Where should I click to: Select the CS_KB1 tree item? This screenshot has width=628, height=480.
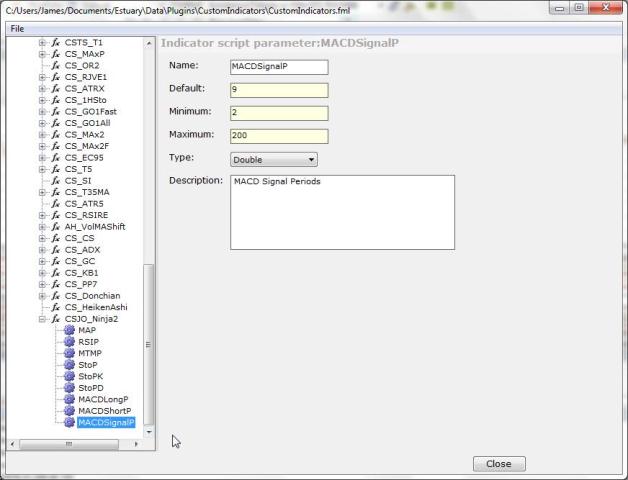pos(81,273)
